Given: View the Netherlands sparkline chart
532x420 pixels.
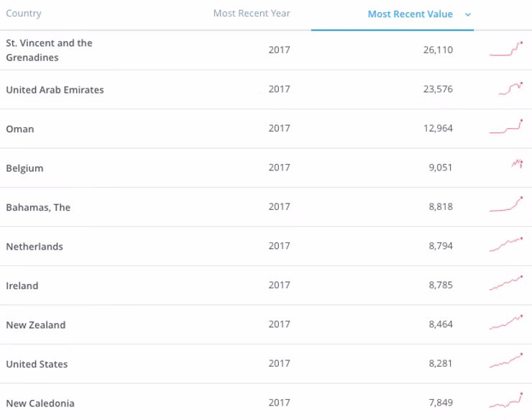Looking at the screenshot, I should [x=506, y=245].
